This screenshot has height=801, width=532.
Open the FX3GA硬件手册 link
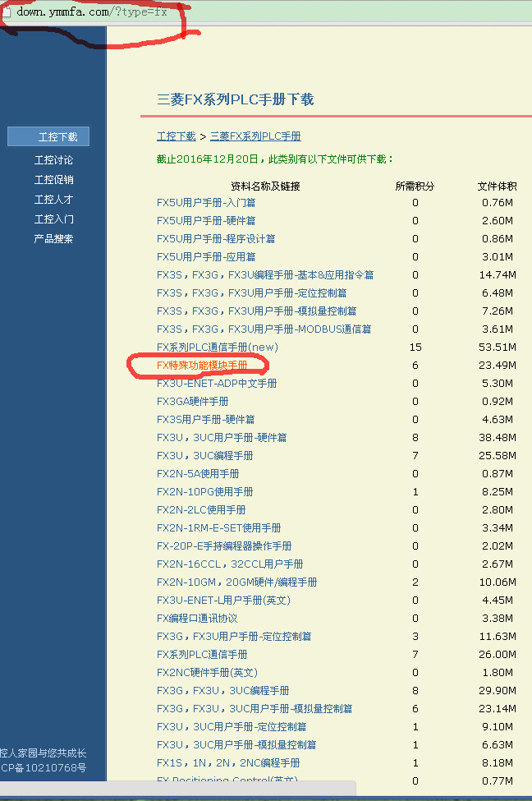point(193,402)
